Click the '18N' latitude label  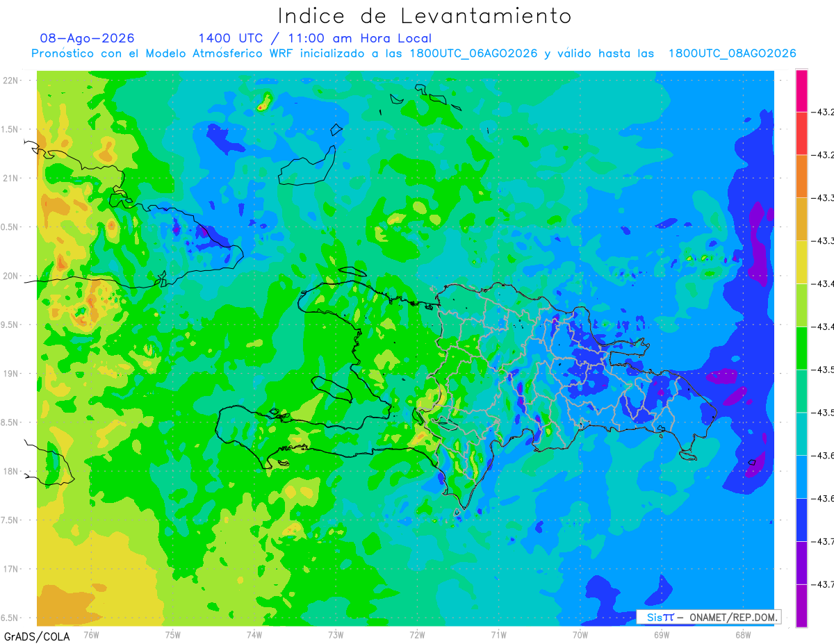11,472
